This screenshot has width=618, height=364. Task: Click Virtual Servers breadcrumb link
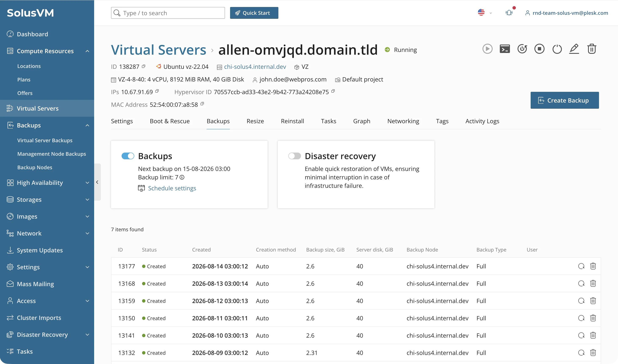point(159,50)
